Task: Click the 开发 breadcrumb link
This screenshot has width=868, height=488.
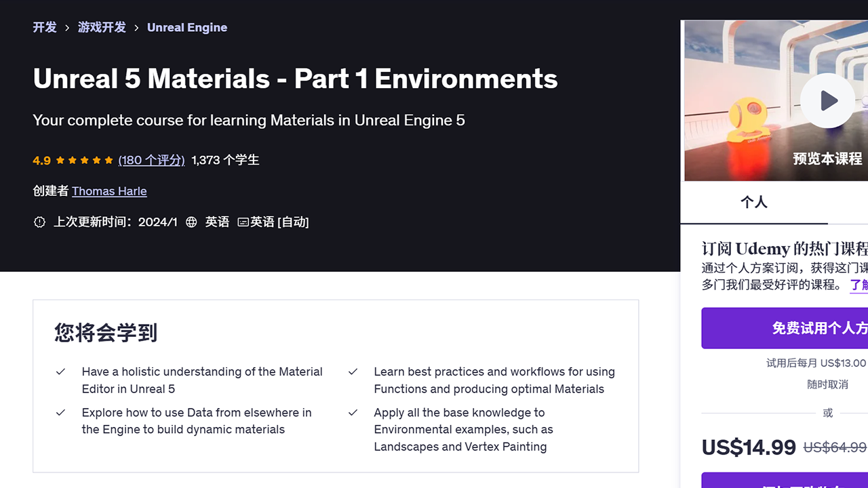Action: 45,27
